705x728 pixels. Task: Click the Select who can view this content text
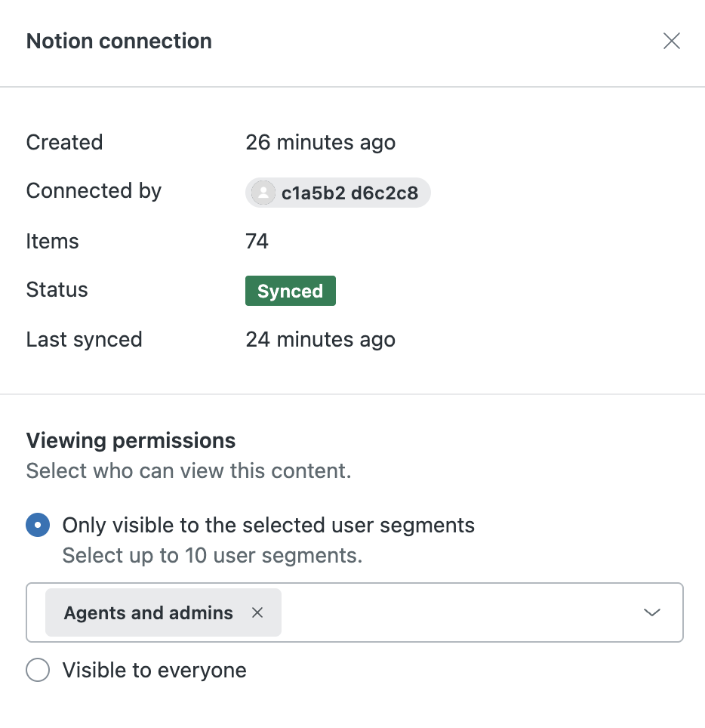pyautogui.click(x=189, y=471)
